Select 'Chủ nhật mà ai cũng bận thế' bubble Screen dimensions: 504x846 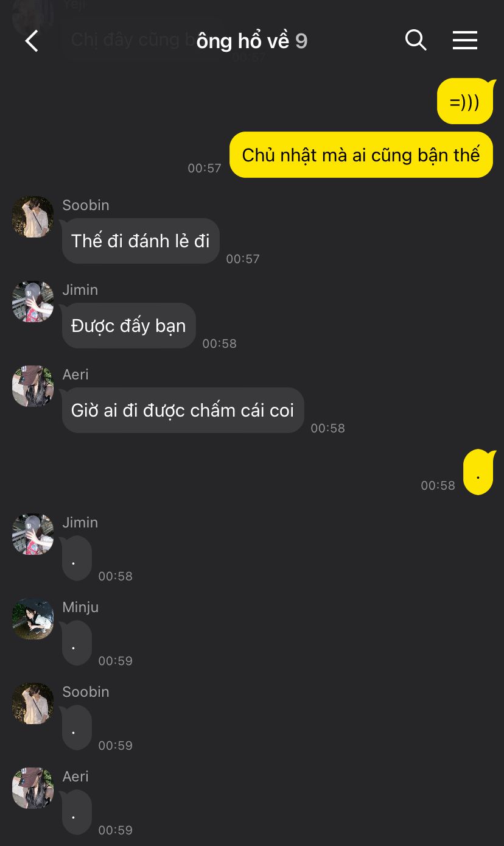pos(361,155)
